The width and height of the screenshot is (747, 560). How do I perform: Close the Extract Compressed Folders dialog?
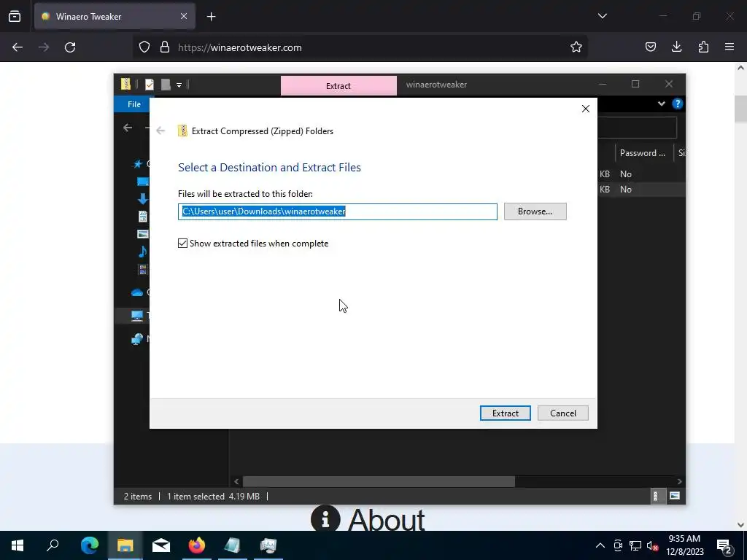586,109
